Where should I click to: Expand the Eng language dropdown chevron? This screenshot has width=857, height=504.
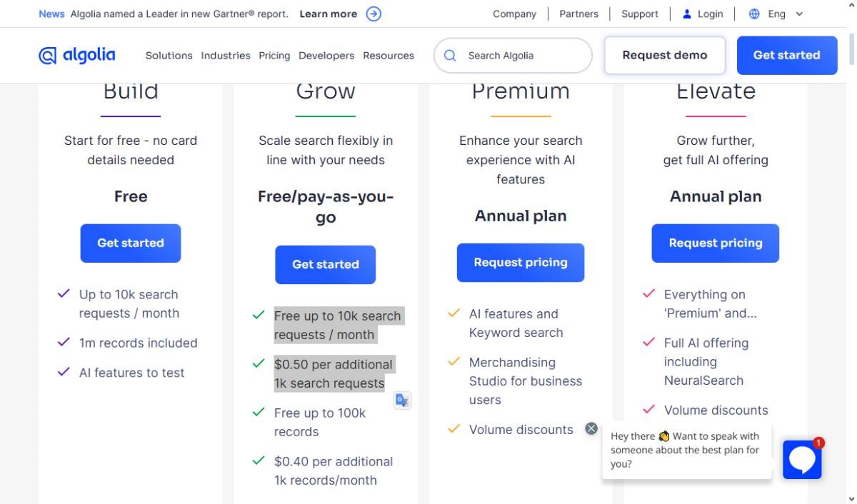799,14
